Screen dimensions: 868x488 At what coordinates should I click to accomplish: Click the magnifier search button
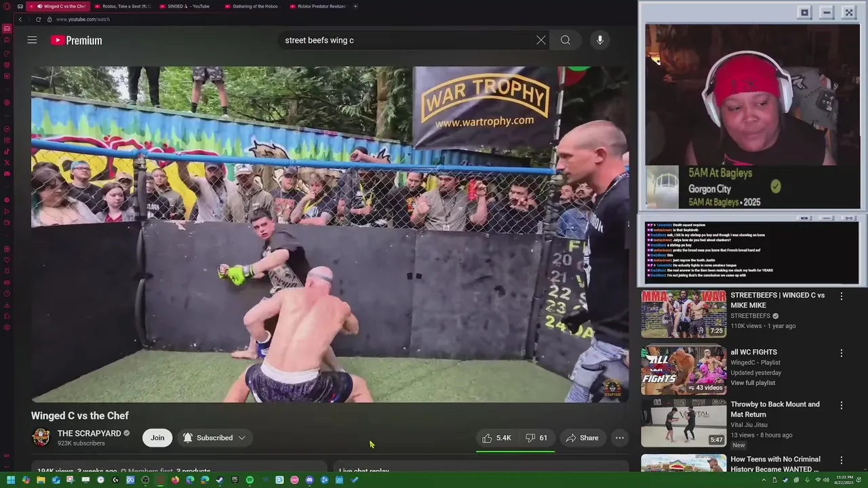(x=565, y=40)
